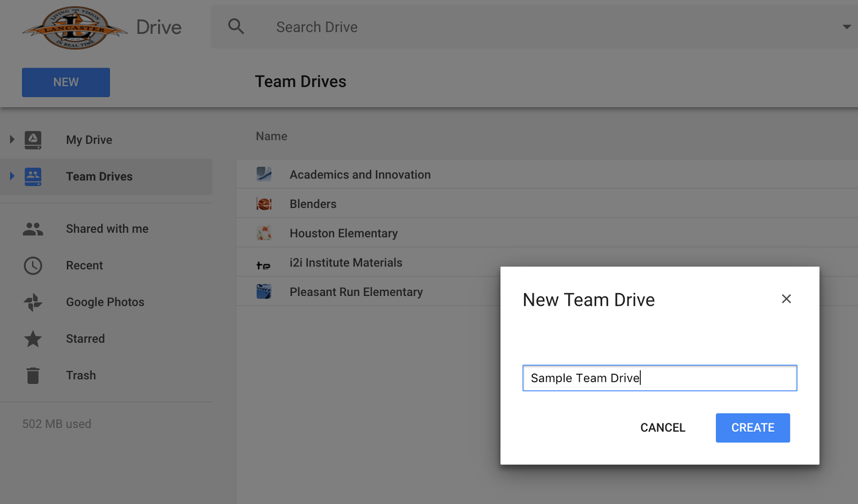858x504 pixels.
Task: Click the Name column header
Action: tap(271, 136)
